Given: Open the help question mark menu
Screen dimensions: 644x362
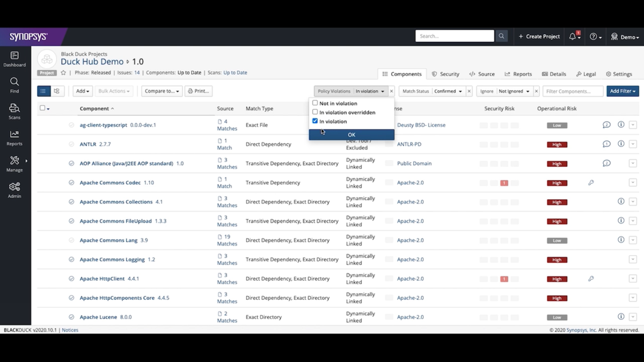Looking at the screenshot, I should [x=595, y=36].
